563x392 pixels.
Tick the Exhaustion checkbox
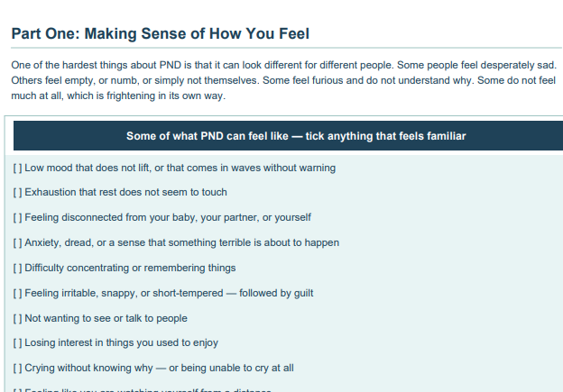(18, 192)
